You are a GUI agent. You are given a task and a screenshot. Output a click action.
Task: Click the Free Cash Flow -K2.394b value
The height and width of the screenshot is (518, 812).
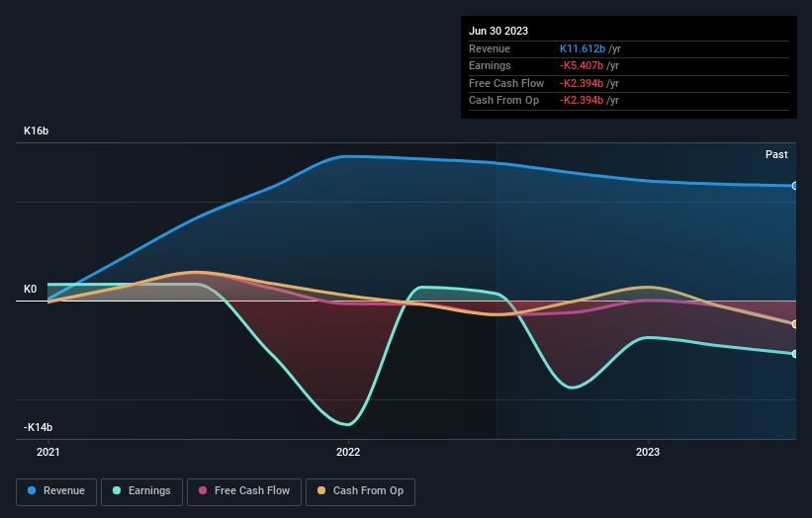pyautogui.click(x=581, y=83)
